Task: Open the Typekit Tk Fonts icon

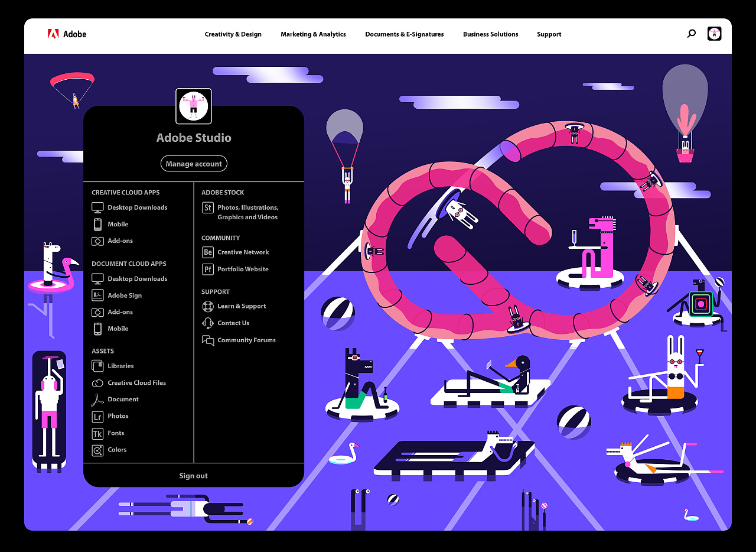Action: coord(97,433)
